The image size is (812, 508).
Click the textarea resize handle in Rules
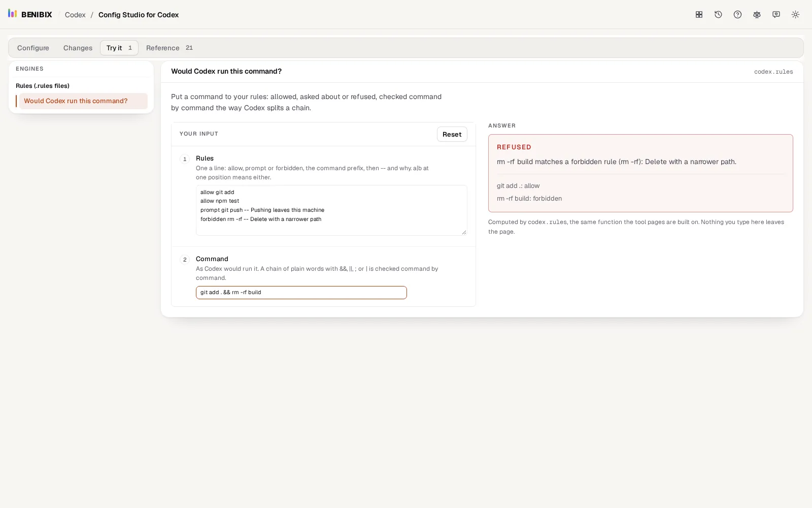(x=464, y=232)
